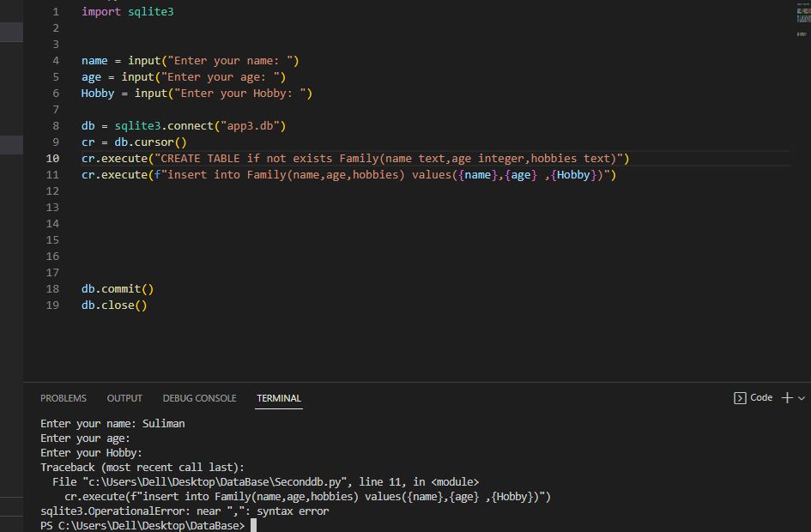Click the code minimap overview
811x532 pixels.
point(802,20)
